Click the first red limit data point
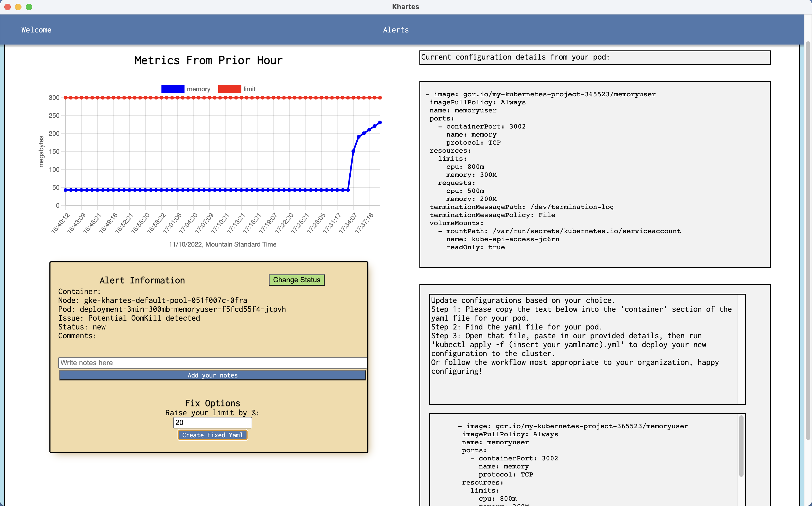The image size is (812, 506). (x=66, y=98)
